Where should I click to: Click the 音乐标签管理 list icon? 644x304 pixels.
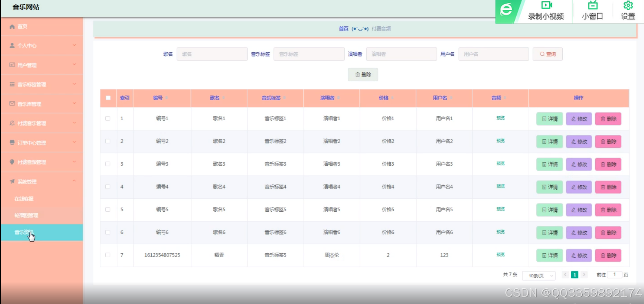click(12, 84)
